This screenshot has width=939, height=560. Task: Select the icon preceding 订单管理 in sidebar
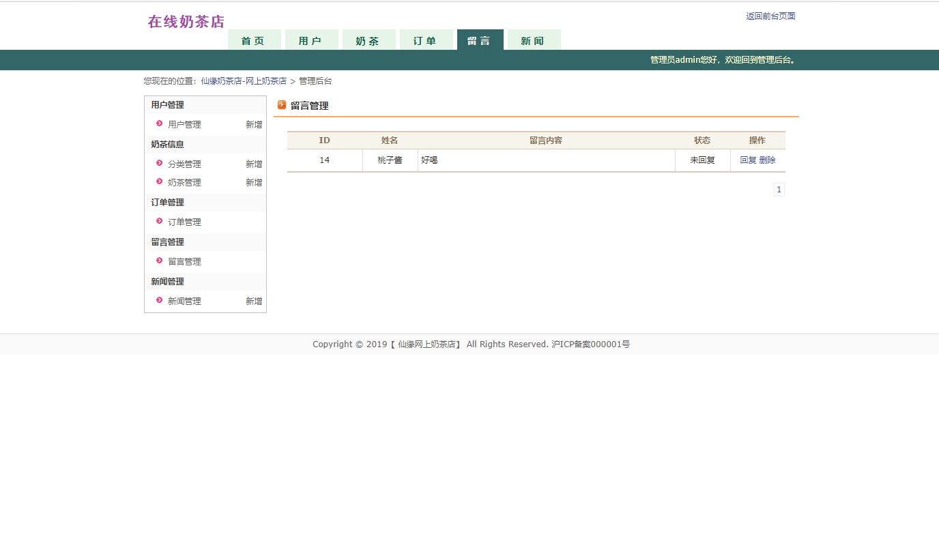159,222
